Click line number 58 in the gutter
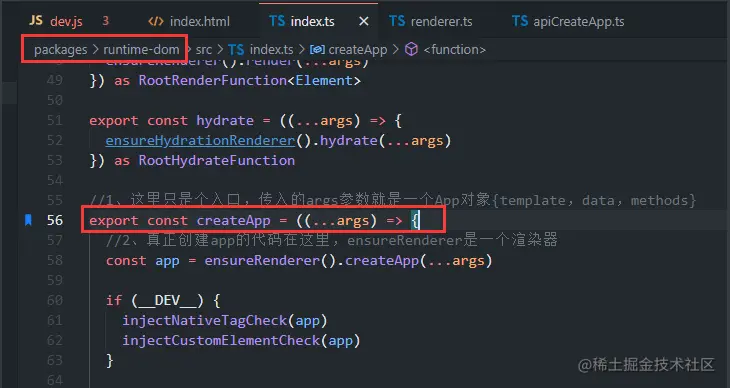Screen dimensions: 730x388 tap(54, 260)
